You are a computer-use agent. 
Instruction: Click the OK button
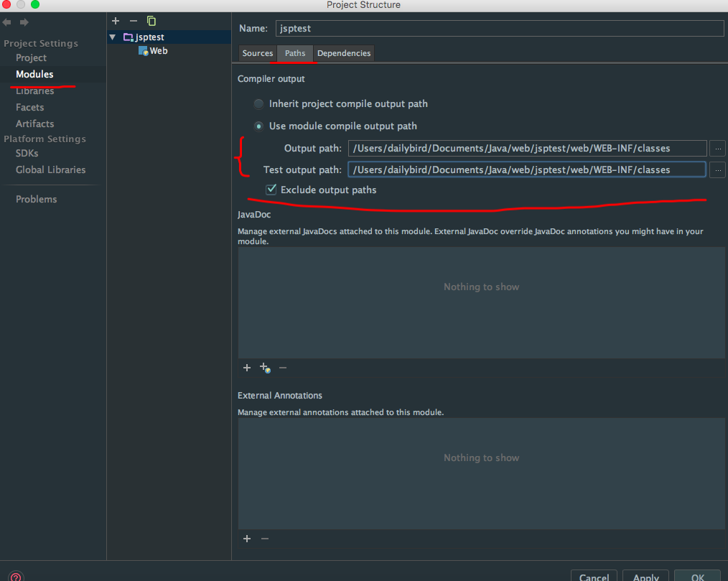tap(697, 576)
